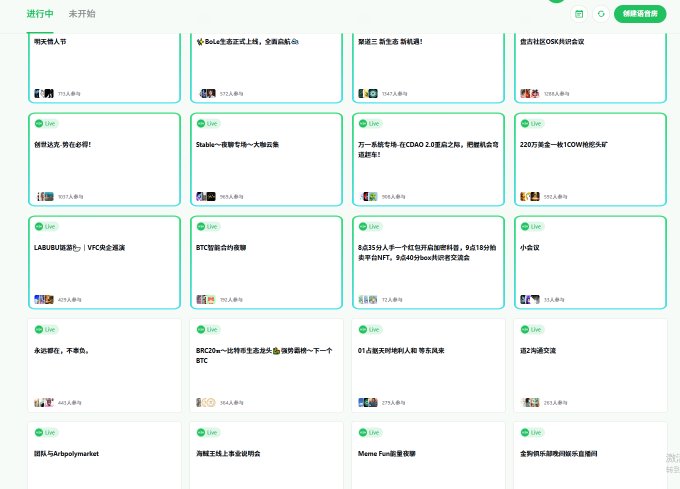Click Live badge on 创世达克 card
Screen dimensions: 680x489
pyautogui.click(x=46, y=124)
